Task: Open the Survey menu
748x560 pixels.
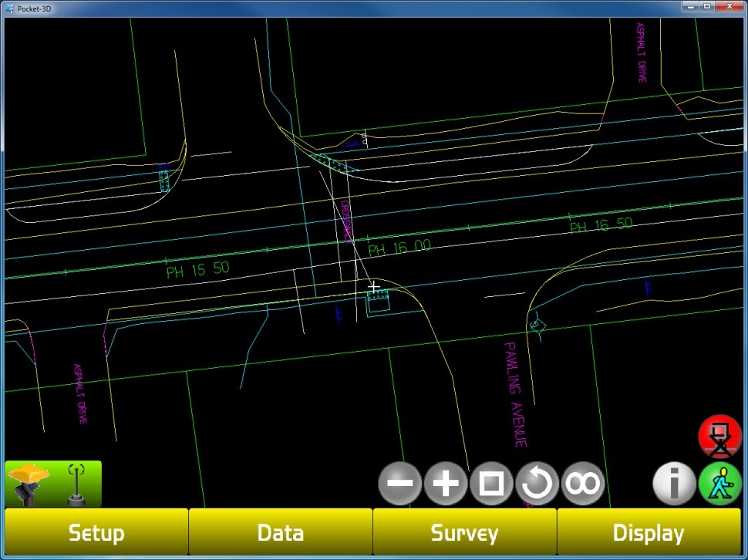Action: click(x=464, y=533)
